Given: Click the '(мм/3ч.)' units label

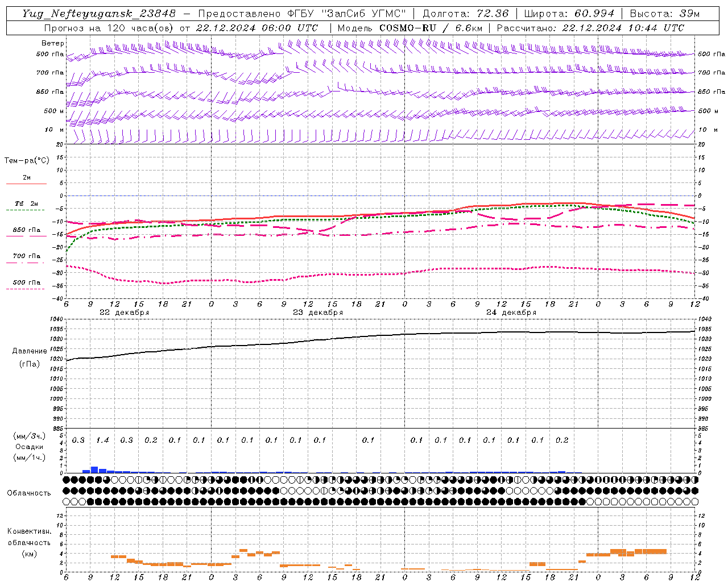Looking at the screenshot, I should point(29,436).
